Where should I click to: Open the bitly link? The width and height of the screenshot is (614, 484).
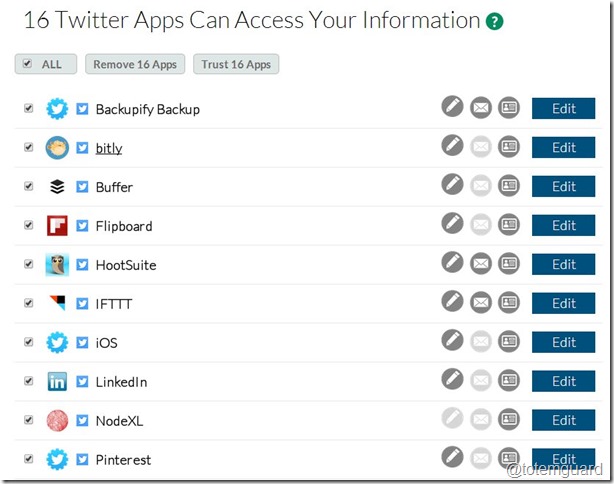[x=109, y=148]
